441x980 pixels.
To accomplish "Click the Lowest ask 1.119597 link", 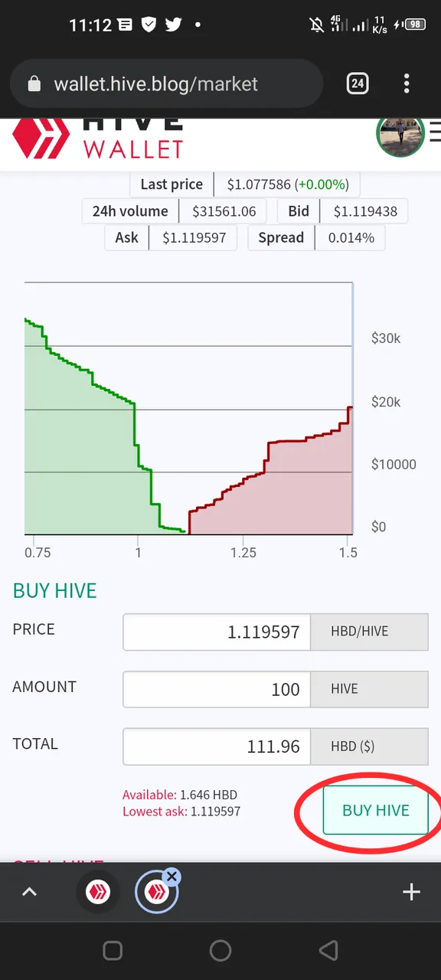I will 181,811.
